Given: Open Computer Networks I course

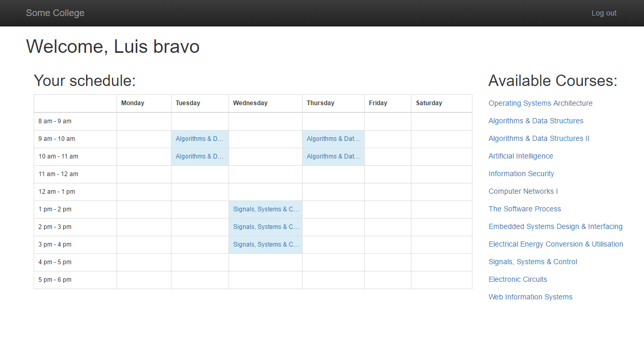Looking at the screenshot, I should tap(523, 191).
